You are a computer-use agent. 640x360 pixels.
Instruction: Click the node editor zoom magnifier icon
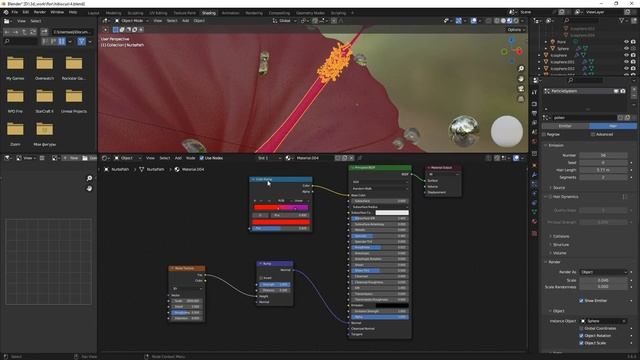pos(89,178)
